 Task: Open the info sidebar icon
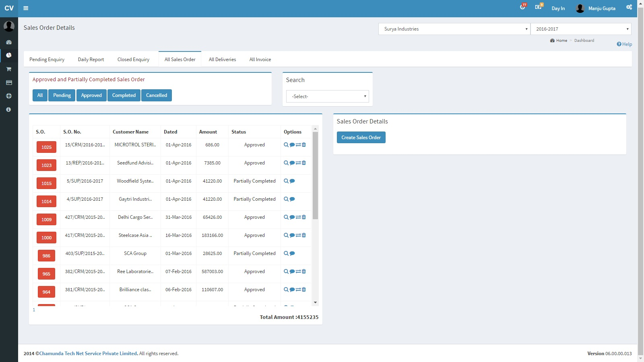[9, 109]
